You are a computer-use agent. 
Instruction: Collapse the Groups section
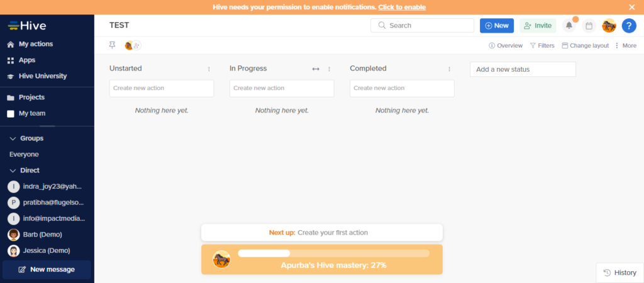point(13,138)
